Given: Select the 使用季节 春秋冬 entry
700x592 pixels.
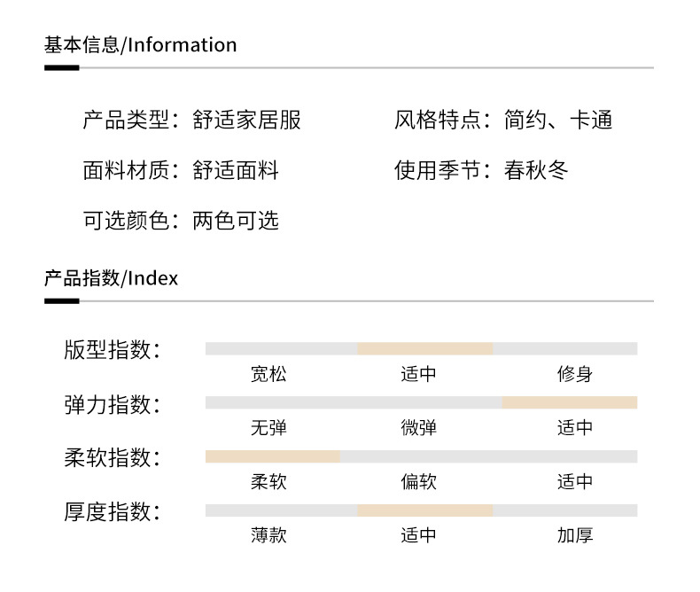Looking at the screenshot, I should tap(481, 170).
